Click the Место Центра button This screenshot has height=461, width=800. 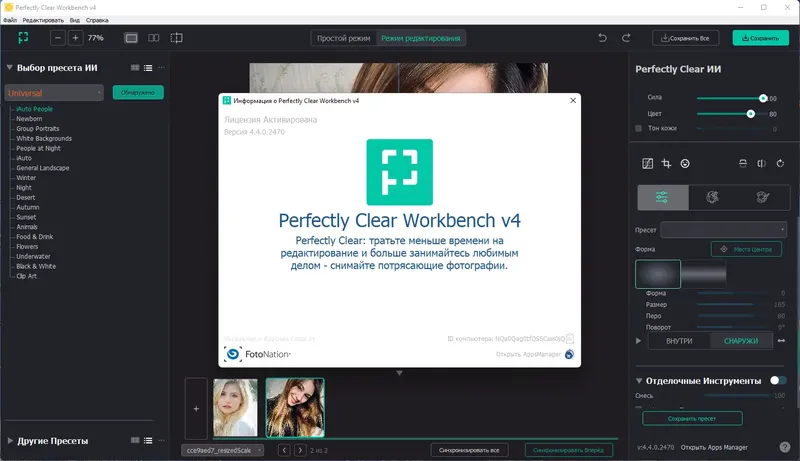746,249
